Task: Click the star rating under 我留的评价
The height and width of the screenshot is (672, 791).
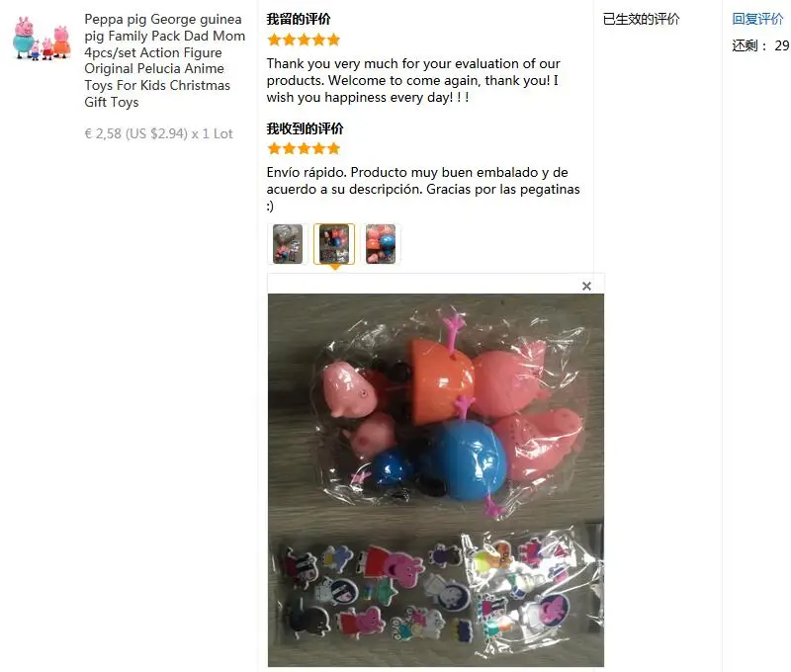Action: click(304, 40)
